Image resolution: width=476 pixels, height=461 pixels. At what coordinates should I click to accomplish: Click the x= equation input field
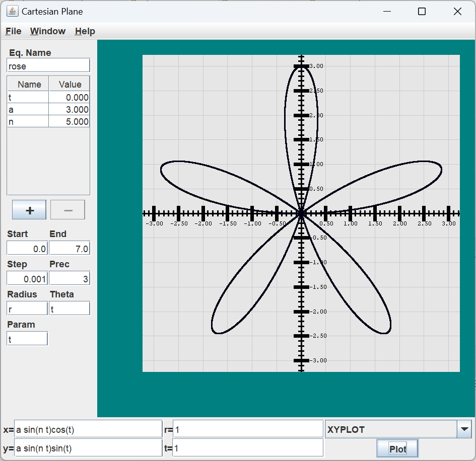(x=88, y=429)
